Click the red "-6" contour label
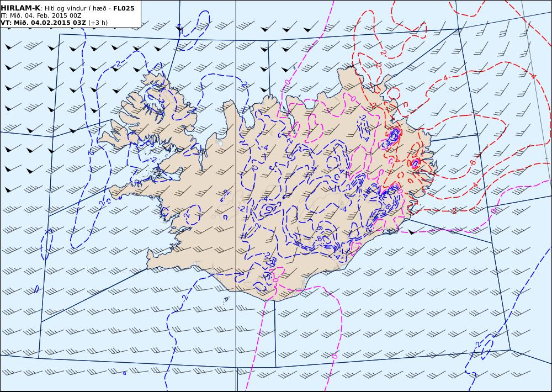The width and height of the screenshot is (552, 392). click(x=472, y=163)
